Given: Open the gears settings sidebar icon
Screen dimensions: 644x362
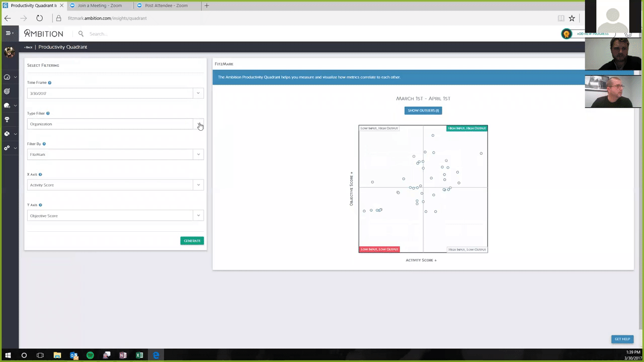Looking at the screenshot, I should pos(7,148).
